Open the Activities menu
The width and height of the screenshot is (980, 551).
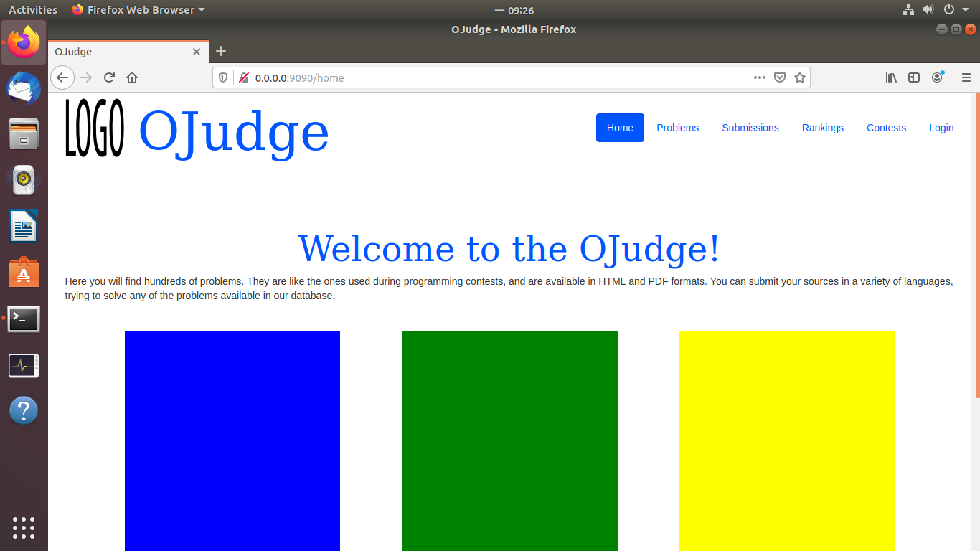tap(33, 9)
